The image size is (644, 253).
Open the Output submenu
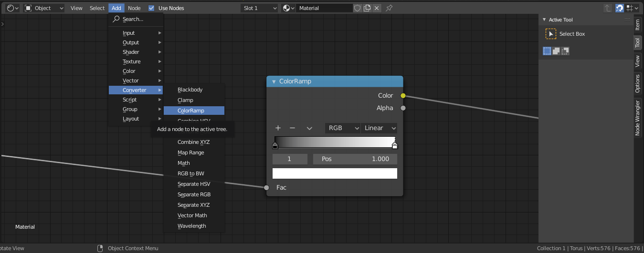tap(136, 42)
